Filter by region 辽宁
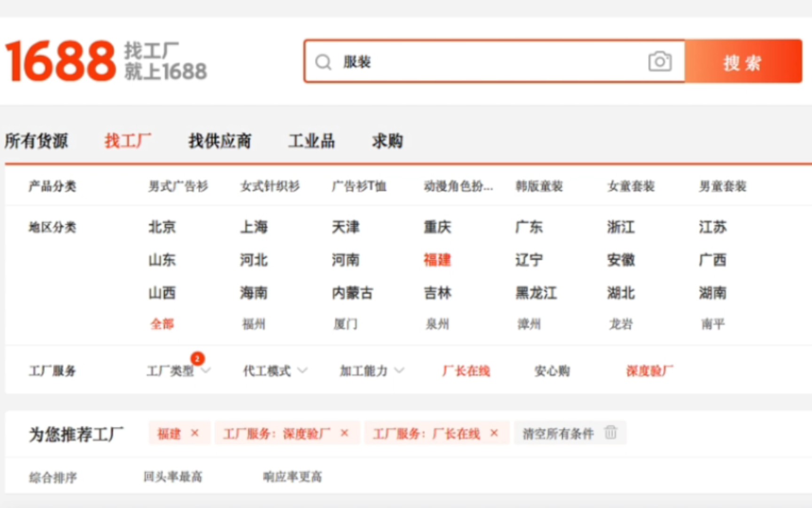812x508 pixels. click(x=529, y=260)
